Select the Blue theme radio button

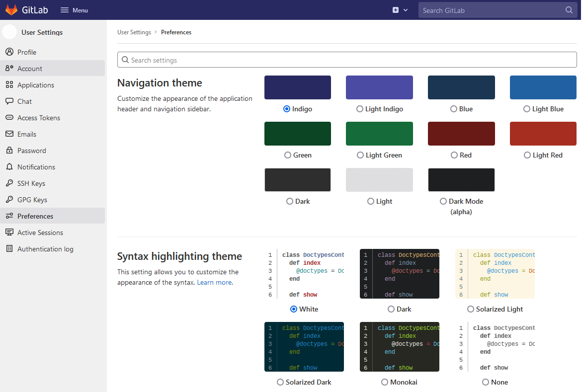(454, 109)
